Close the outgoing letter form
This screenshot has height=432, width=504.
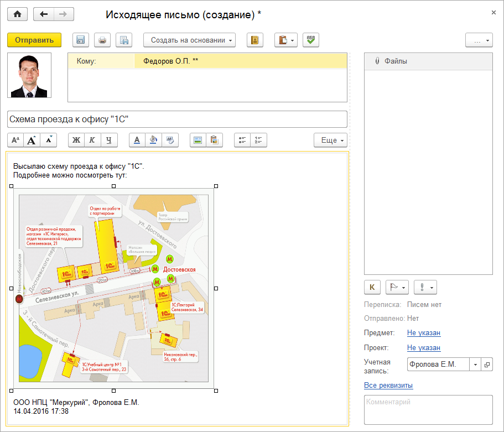pyautogui.click(x=493, y=12)
